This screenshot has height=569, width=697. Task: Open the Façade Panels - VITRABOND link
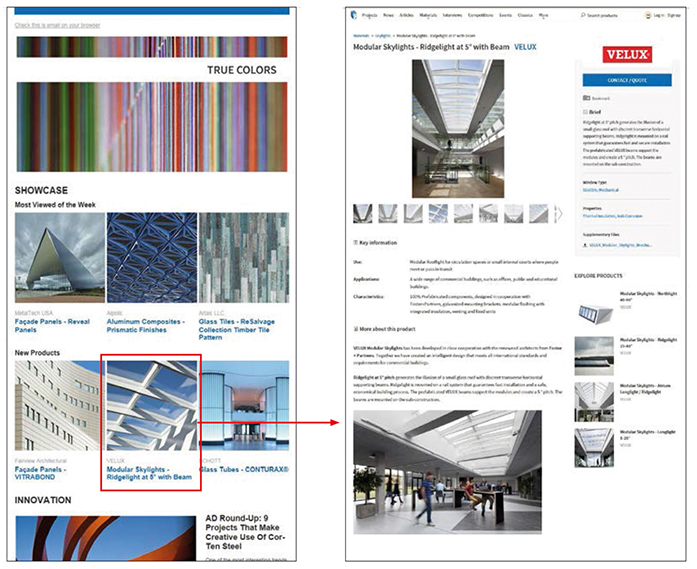tap(40, 473)
